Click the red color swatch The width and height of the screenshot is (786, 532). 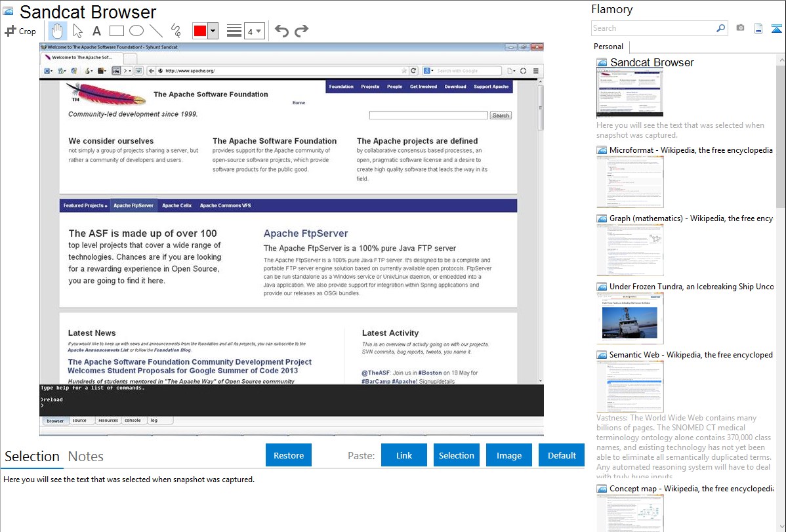[200, 31]
